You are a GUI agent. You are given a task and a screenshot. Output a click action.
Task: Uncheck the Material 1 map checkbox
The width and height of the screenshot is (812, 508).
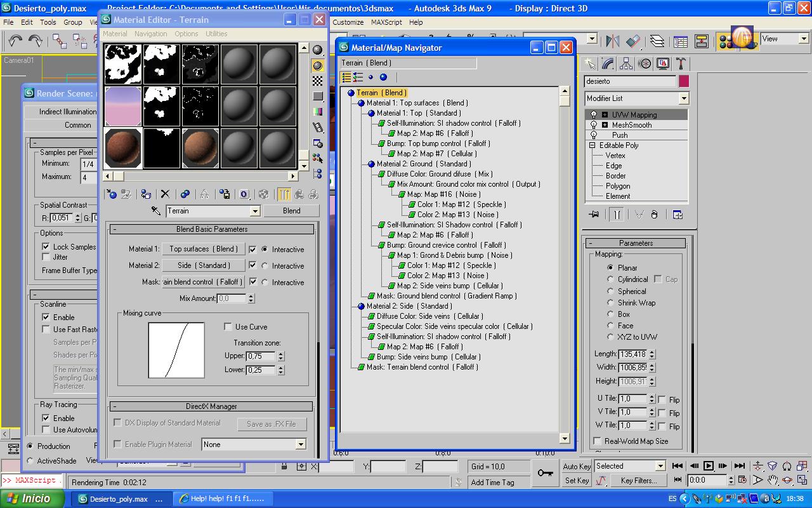tap(253, 249)
